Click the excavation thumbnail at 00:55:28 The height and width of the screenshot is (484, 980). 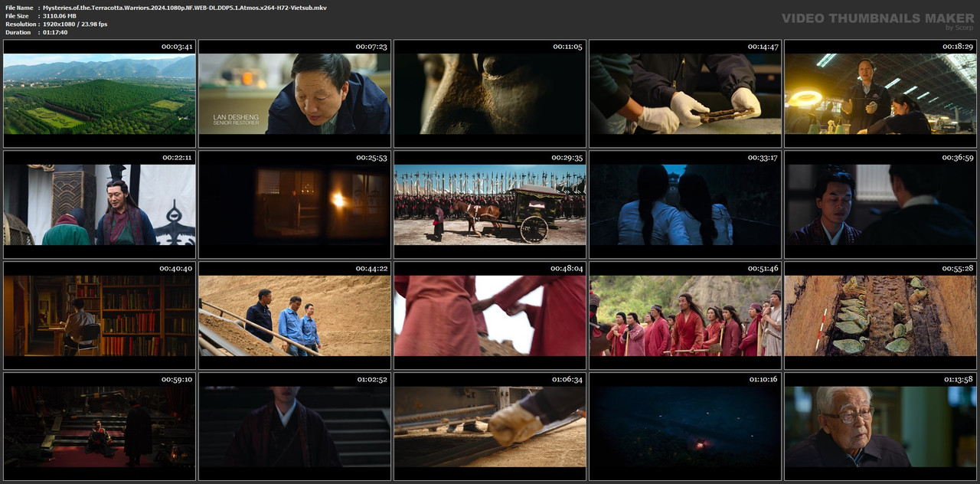880,316
